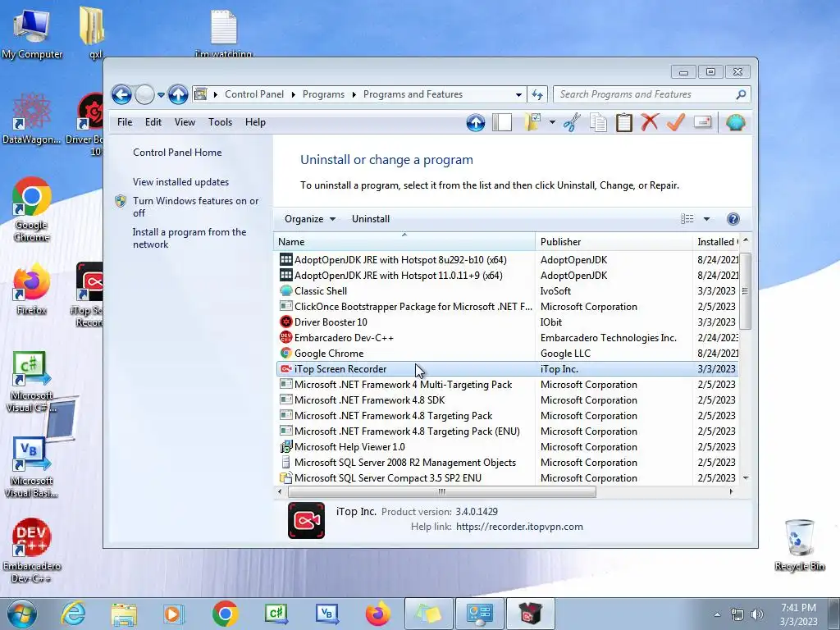
Task: Click Programs in the breadcrumb path
Action: coord(323,94)
